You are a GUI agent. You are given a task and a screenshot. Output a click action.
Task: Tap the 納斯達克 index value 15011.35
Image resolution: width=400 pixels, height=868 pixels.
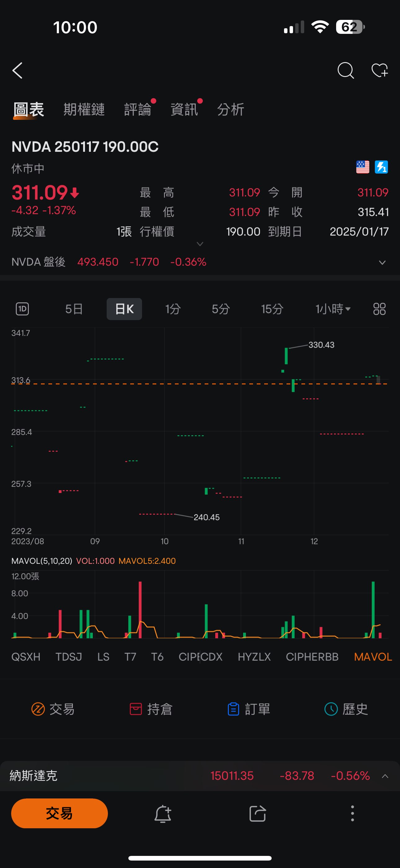(232, 776)
